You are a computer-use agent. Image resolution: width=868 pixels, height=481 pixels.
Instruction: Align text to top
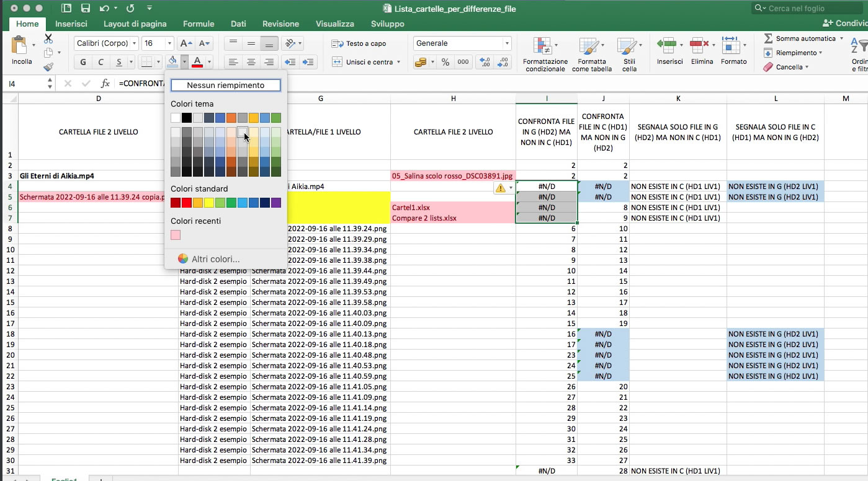[233, 43]
